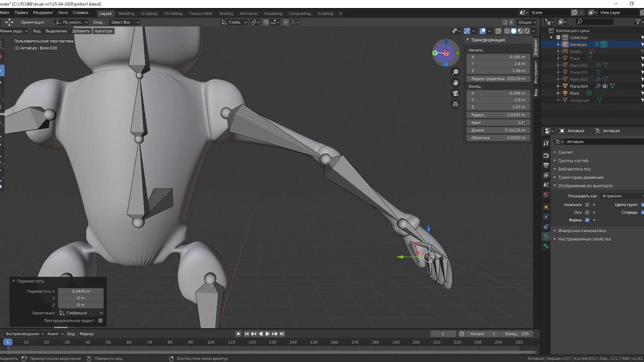
Task: Expand the Скелет panel
Action: [565, 152]
